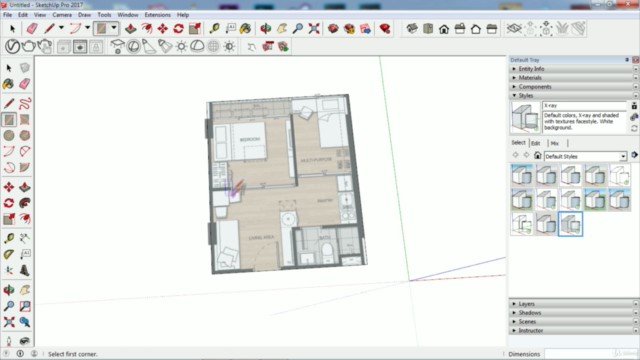Click the Dimensions measurement box
Screen dimensions: 640x360
(x=591, y=354)
